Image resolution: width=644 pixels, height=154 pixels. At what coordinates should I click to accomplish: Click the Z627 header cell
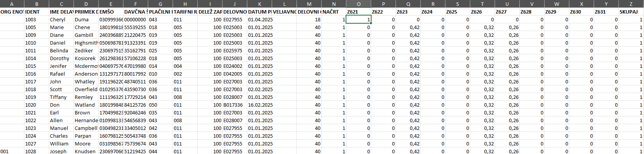tap(507, 12)
